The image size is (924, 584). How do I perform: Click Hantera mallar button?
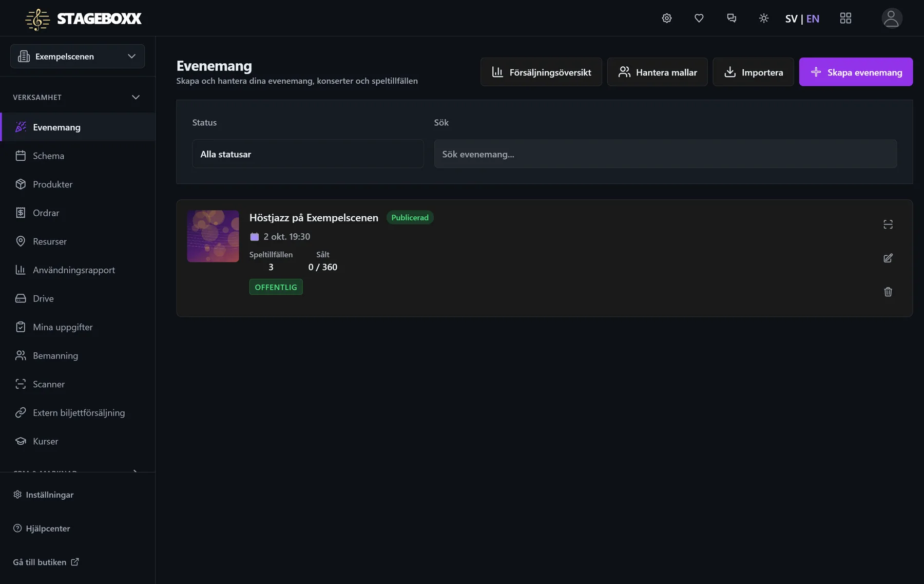pos(657,72)
